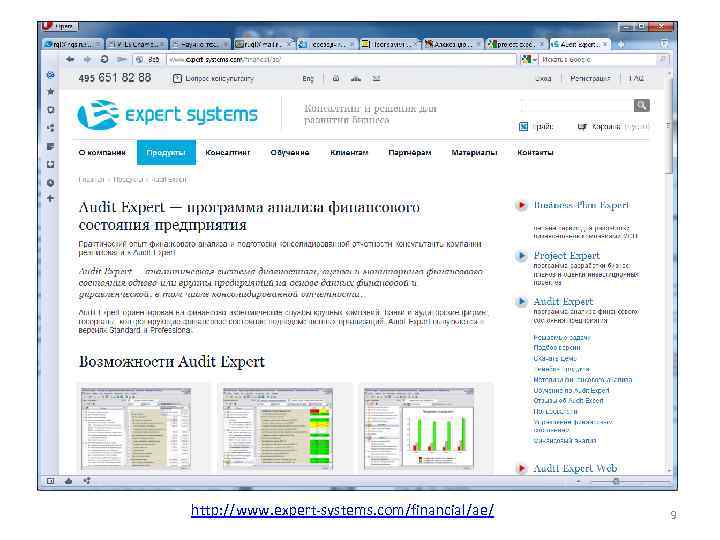Switch to the 'project expert' browser tab
This screenshot has height=540, width=720.
point(515,44)
